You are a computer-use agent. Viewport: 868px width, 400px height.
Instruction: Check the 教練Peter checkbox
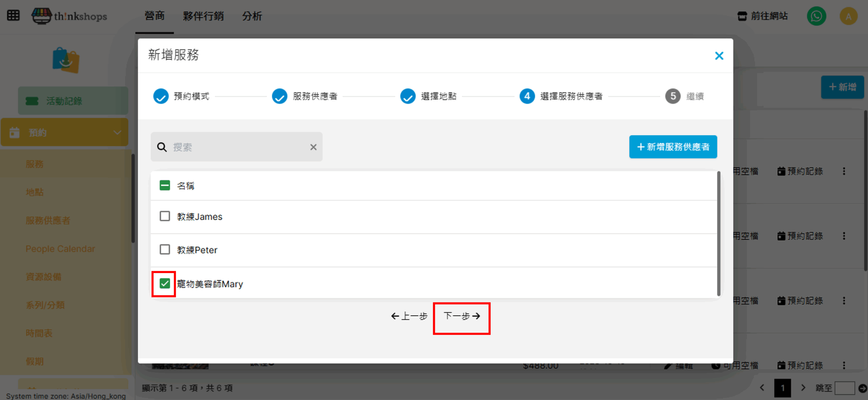click(x=165, y=250)
